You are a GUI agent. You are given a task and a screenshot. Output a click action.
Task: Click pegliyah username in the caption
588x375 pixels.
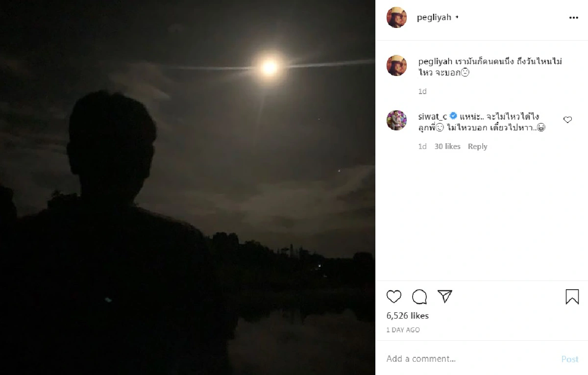pyautogui.click(x=435, y=62)
